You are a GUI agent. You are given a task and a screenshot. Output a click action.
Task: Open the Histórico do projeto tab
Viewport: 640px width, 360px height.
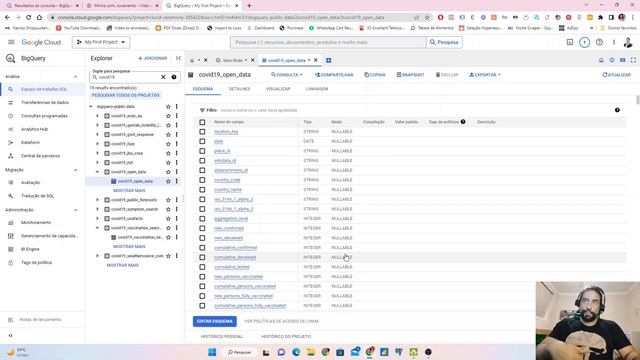coord(286,337)
